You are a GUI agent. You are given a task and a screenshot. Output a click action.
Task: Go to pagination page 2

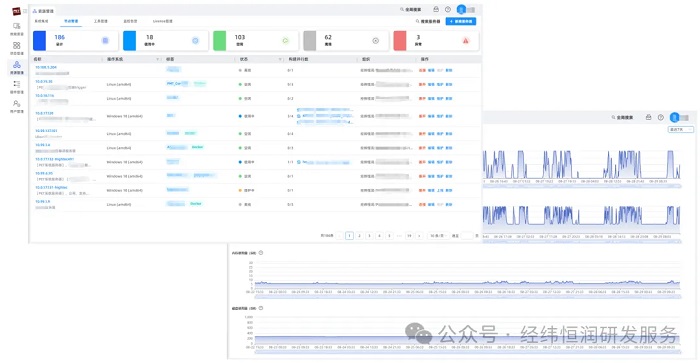click(359, 236)
